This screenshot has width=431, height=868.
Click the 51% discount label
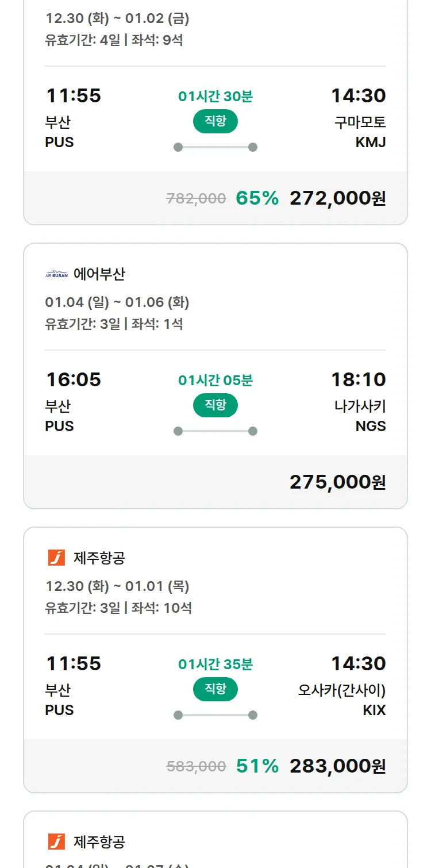click(x=257, y=766)
